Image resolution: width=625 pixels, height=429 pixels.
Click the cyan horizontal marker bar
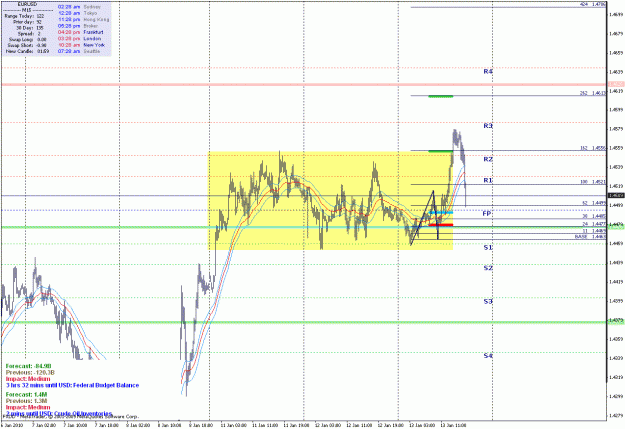coord(441,213)
